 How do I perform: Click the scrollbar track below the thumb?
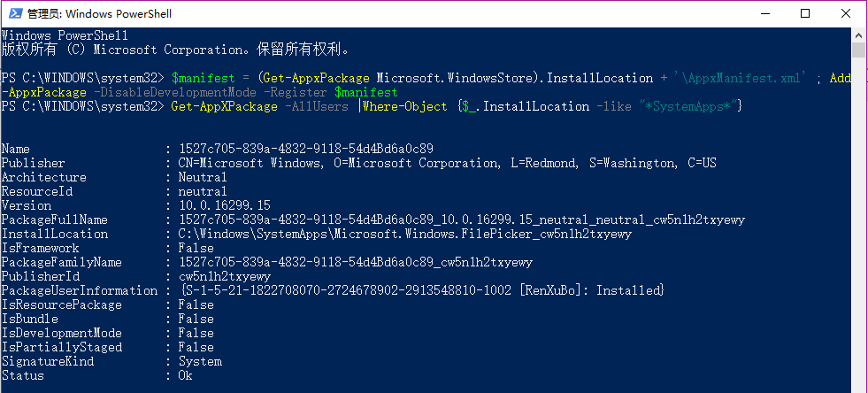pyautogui.click(x=858, y=221)
